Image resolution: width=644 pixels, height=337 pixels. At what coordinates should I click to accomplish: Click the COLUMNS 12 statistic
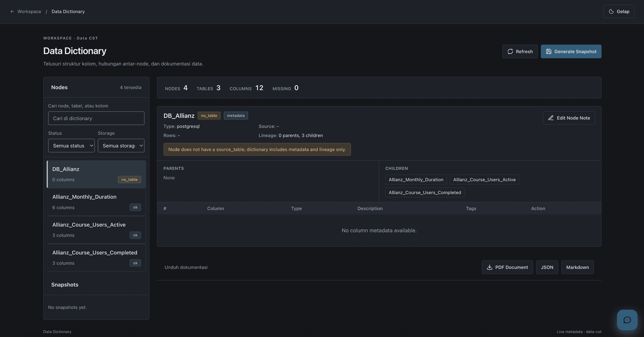(246, 88)
